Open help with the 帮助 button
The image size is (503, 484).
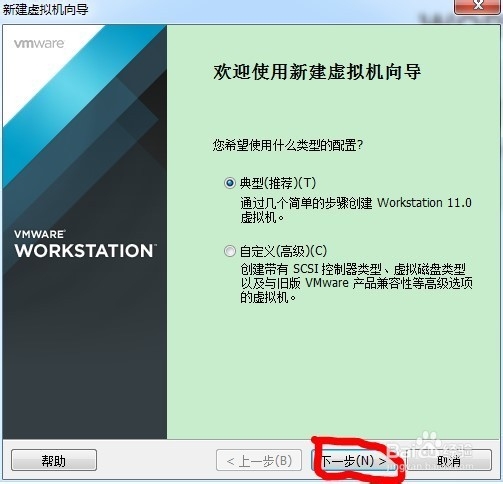(54, 460)
